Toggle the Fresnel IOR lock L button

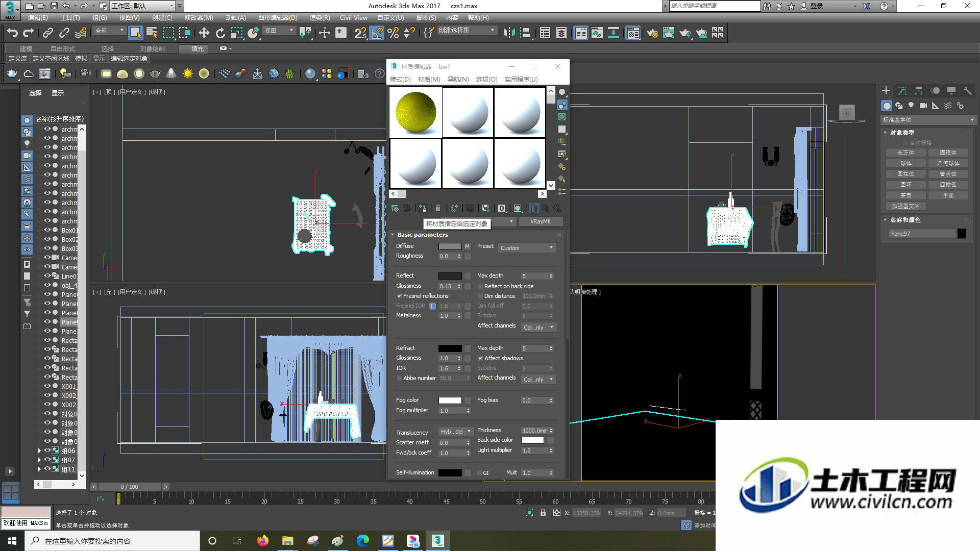pos(432,306)
